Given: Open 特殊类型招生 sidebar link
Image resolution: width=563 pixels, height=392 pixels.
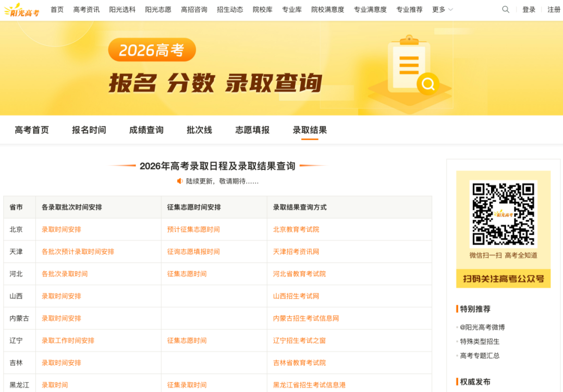Looking at the screenshot, I should pos(480,341).
